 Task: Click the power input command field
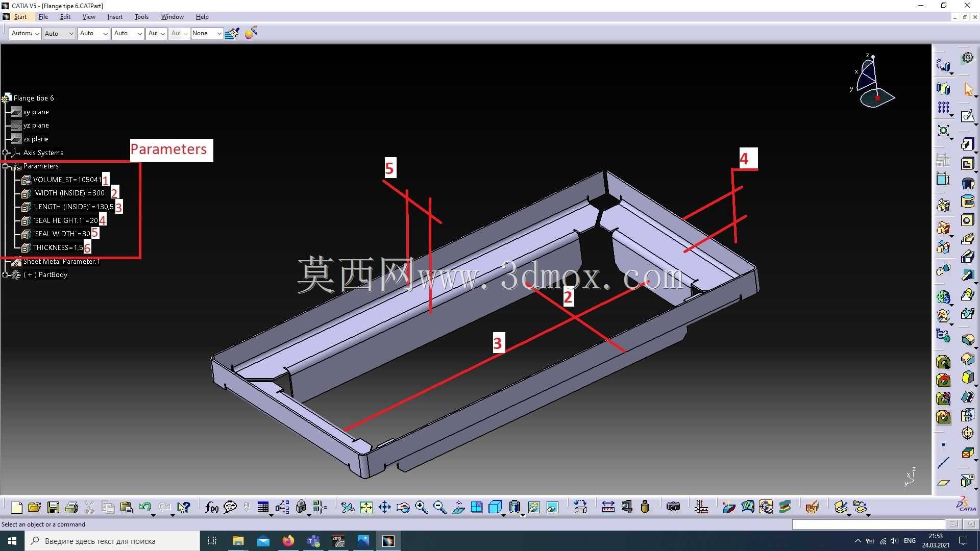click(x=868, y=524)
